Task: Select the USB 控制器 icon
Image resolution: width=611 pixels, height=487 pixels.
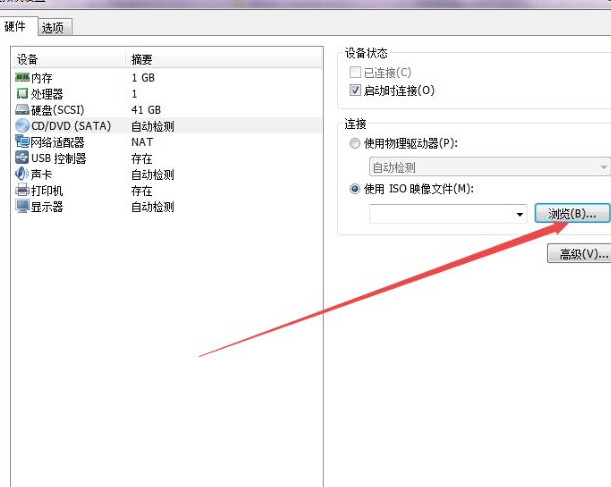Action: point(23,158)
